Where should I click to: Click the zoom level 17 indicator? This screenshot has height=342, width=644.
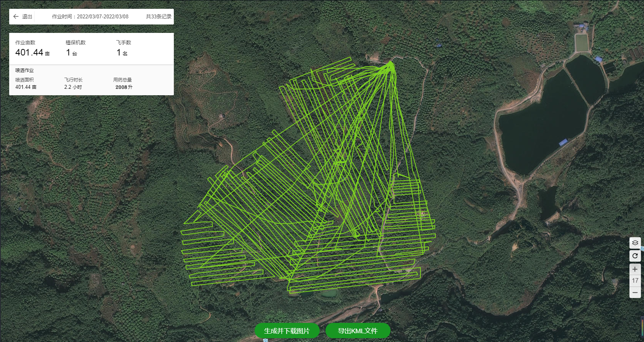635,280
